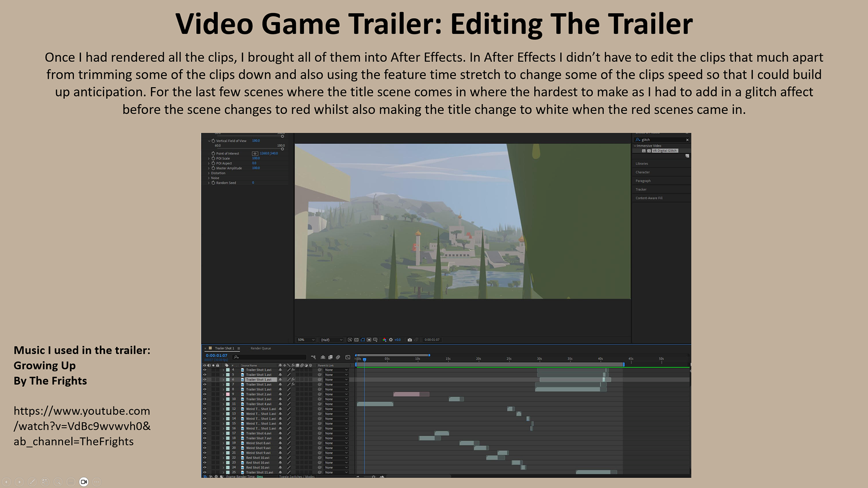Viewport: 868px width, 488px height.
Task: Expand layer 12 Weird T... Shot 1.avi properties
Action: click(x=223, y=409)
